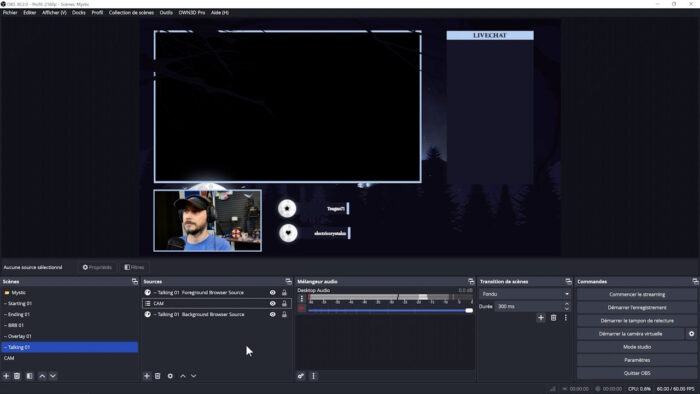Move scene down with arrow icon
The height and width of the screenshot is (394, 700).
pyautogui.click(x=53, y=376)
